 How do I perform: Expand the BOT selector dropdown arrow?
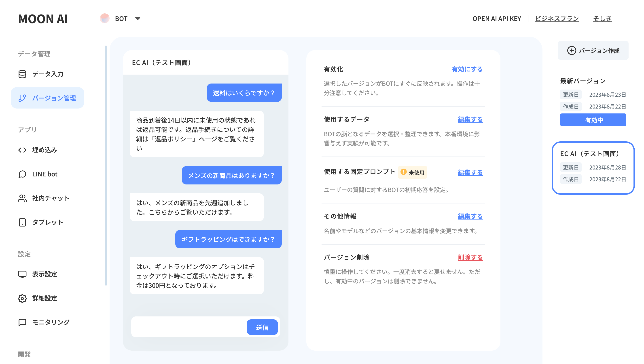coord(138,19)
